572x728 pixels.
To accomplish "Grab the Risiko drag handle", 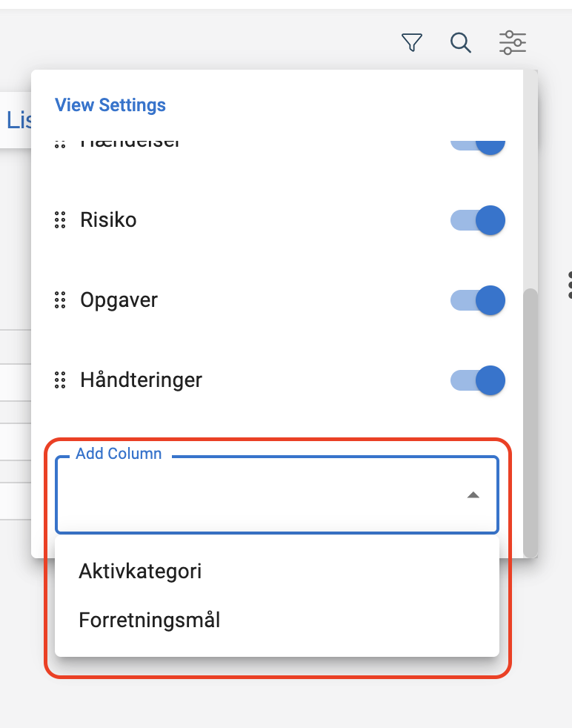I will (60, 220).
